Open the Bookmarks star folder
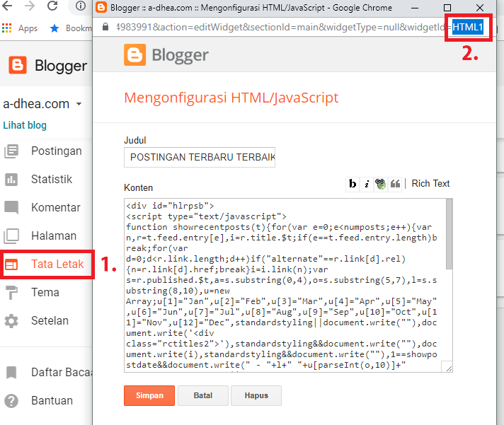 (x=55, y=28)
